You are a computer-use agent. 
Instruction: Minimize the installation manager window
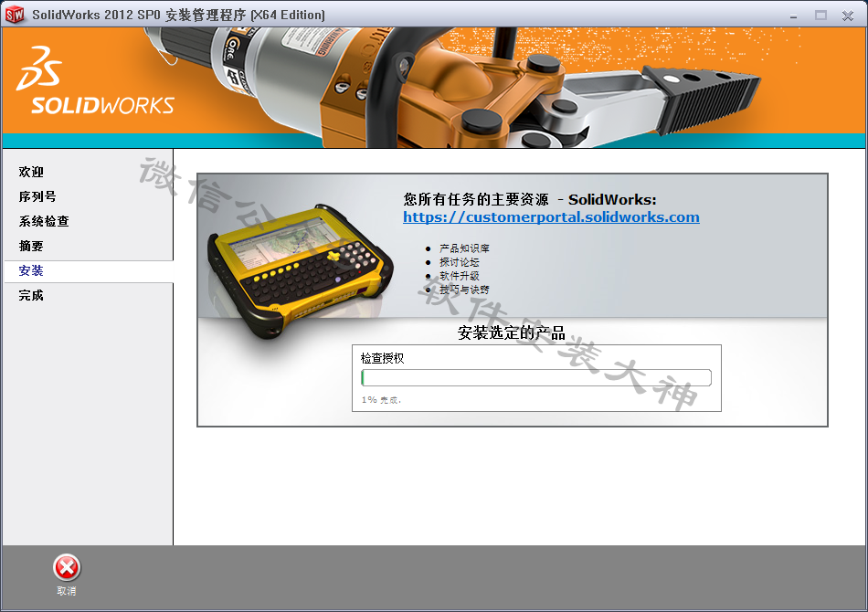tap(793, 16)
